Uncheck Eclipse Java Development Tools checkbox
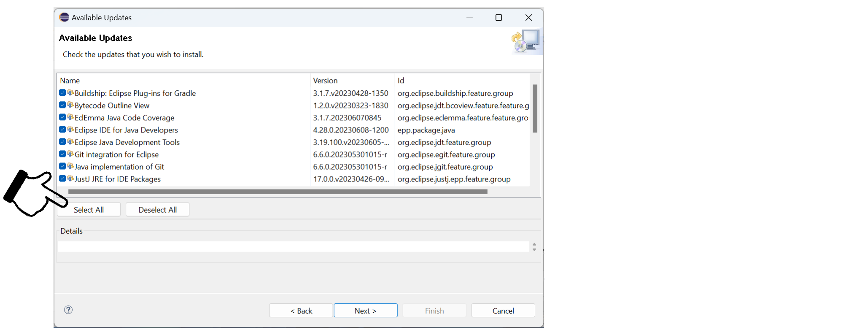 pos(62,142)
